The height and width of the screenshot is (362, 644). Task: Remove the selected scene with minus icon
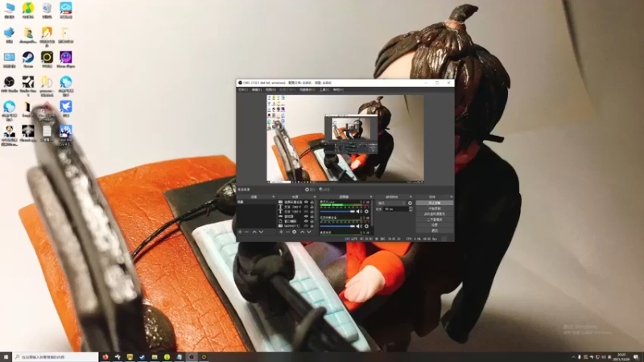(x=246, y=232)
